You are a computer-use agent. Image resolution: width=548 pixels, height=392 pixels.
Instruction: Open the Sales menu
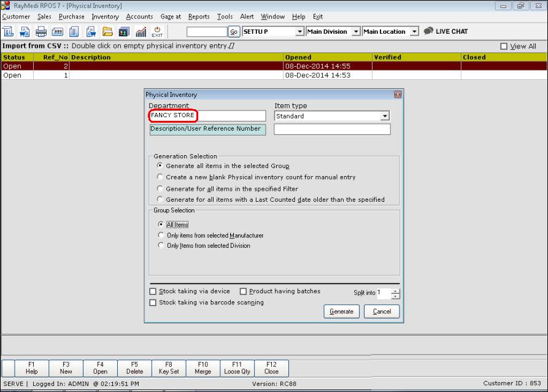[x=44, y=17]
